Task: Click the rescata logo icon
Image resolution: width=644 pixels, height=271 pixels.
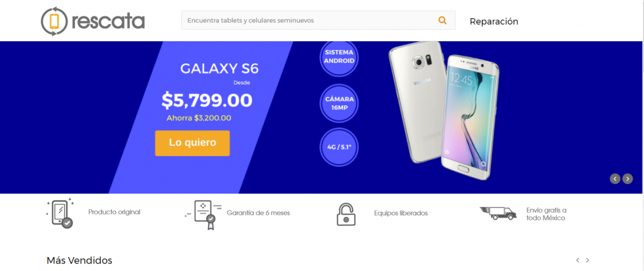Action: (x=54, y=21)
